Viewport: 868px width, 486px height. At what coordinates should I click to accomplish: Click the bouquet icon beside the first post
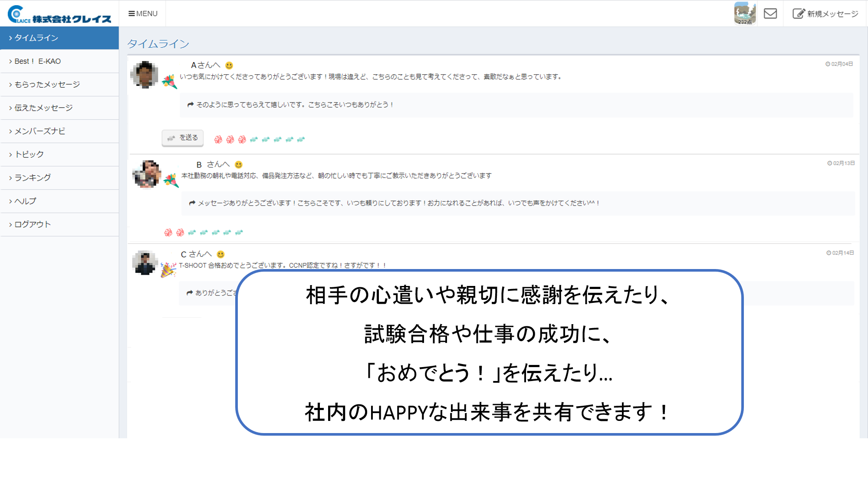169,82
